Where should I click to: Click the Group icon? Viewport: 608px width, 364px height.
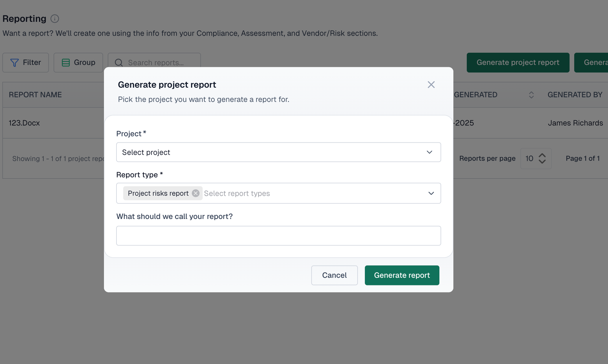coord(66,62)
